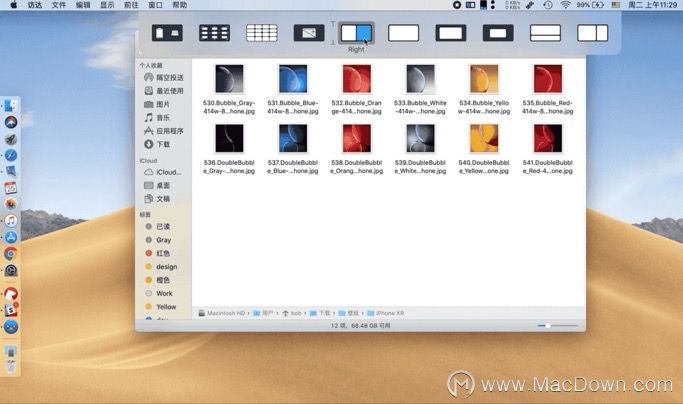Image resolution: width=683 pixels, height=404 pixels.
Task: Open the 文件 (File) menu
Action: (x=59, y=5)
